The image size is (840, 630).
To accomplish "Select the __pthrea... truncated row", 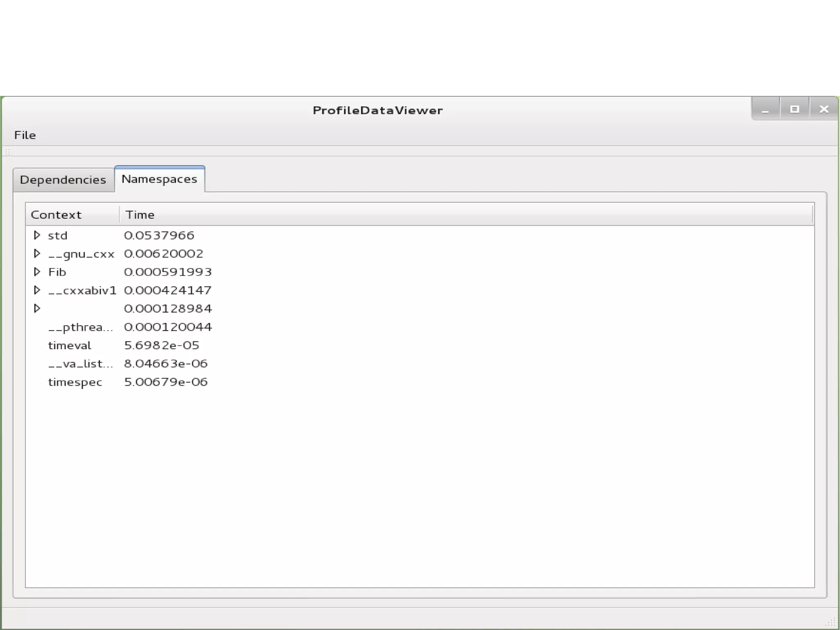I will point(80,327).
